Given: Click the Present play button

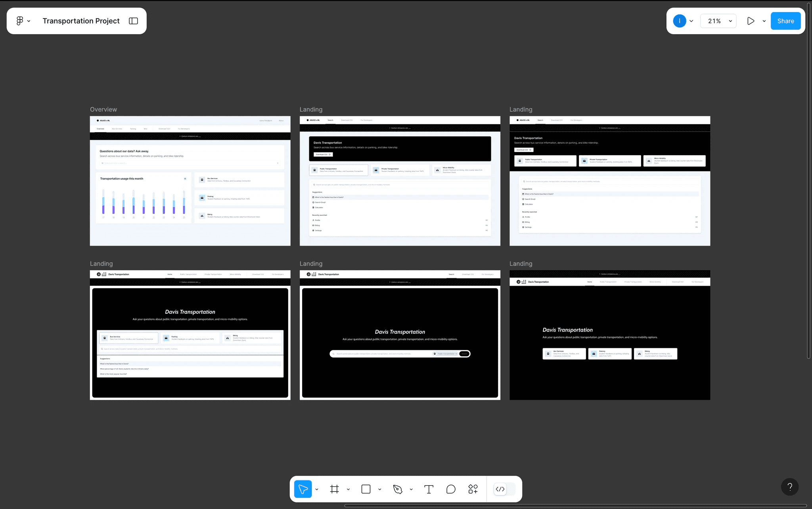Looking at the screenshot, I should coord(751,21).
